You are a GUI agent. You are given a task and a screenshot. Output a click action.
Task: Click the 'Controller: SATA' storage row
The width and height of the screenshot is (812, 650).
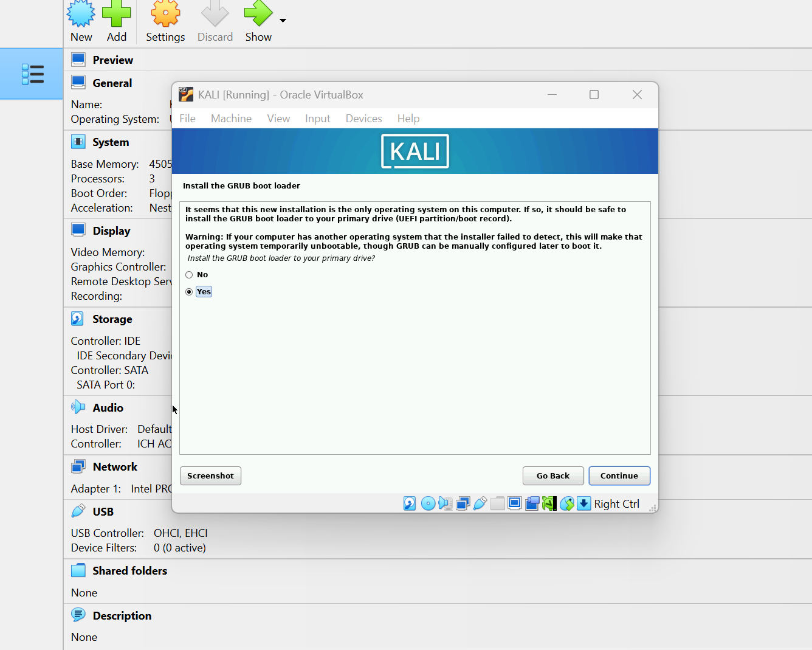coord(109,370)
